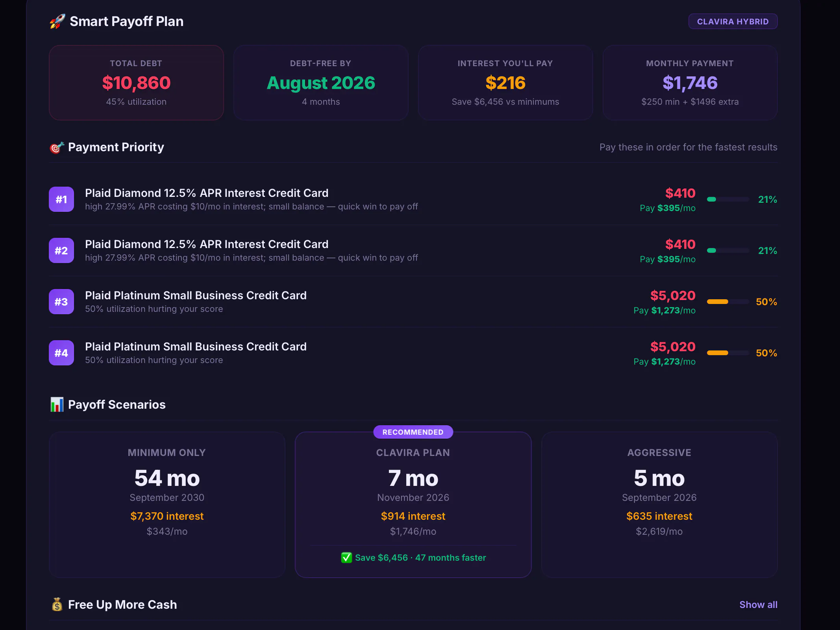Click the orange 50% utilization bar for #3
This screenshot has height=630, width=840.
click(728, 302)
